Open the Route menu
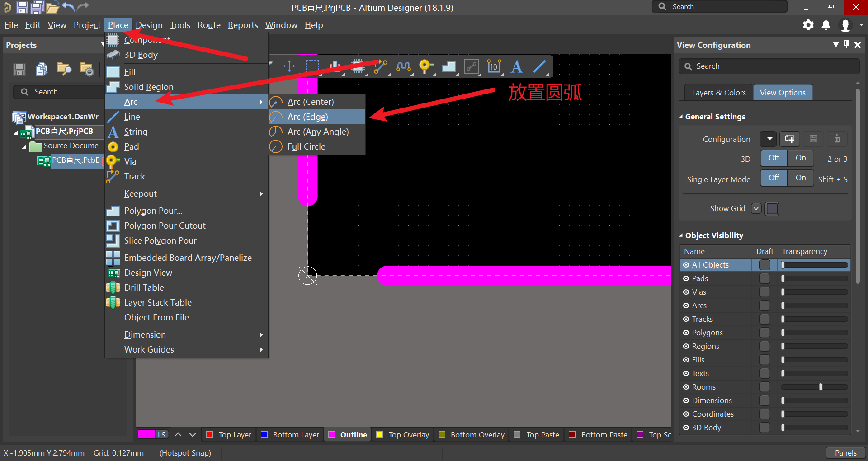The image size is (868, 461). tap(208, 25)
